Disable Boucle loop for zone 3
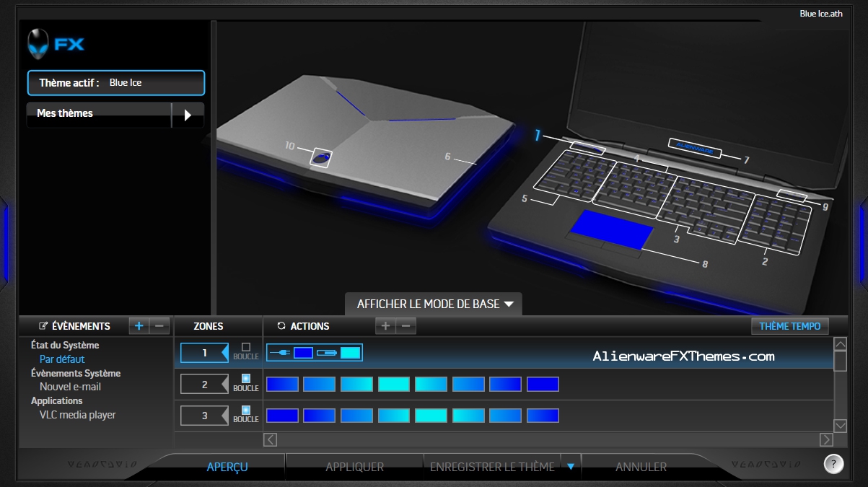This screenshot has width=868, height=487. [245, 410]
